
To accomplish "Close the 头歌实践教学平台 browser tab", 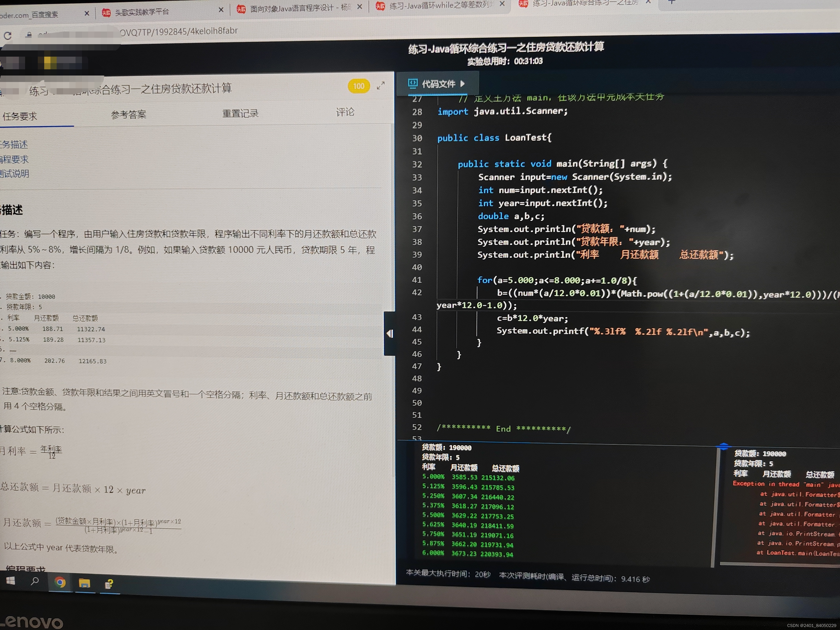I will point(221,10).
